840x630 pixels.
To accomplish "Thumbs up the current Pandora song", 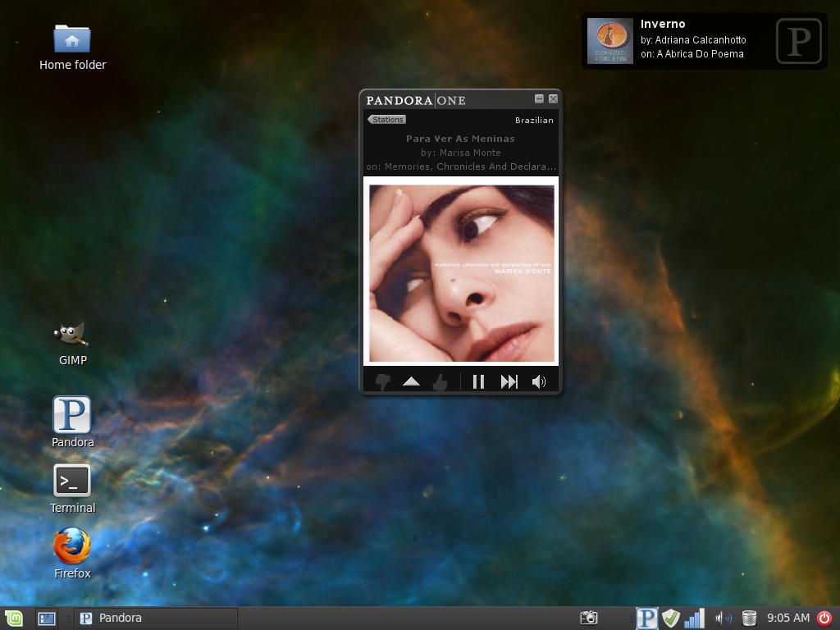I will point(440,382).
